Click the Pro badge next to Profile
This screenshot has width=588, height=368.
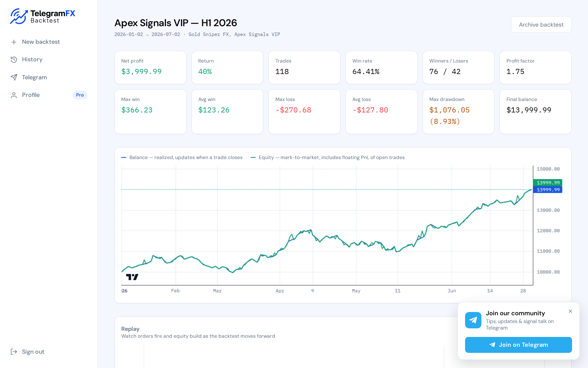pos(80,95)
